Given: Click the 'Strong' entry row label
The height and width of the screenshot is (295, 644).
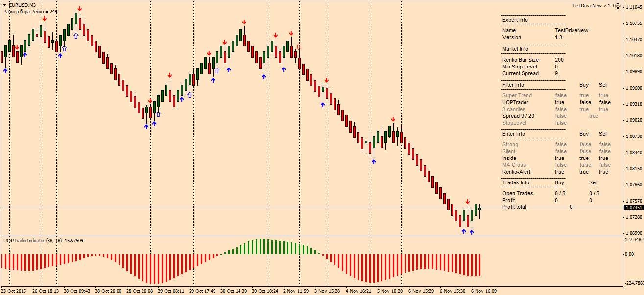Looking at the screenshot, I should click(x=510, y=144).
